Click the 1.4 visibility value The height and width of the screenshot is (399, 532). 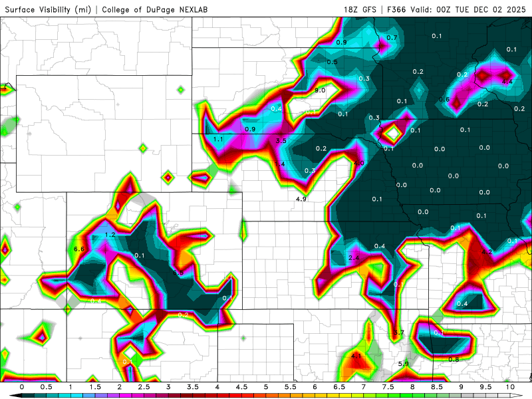(x=279, y=164)
